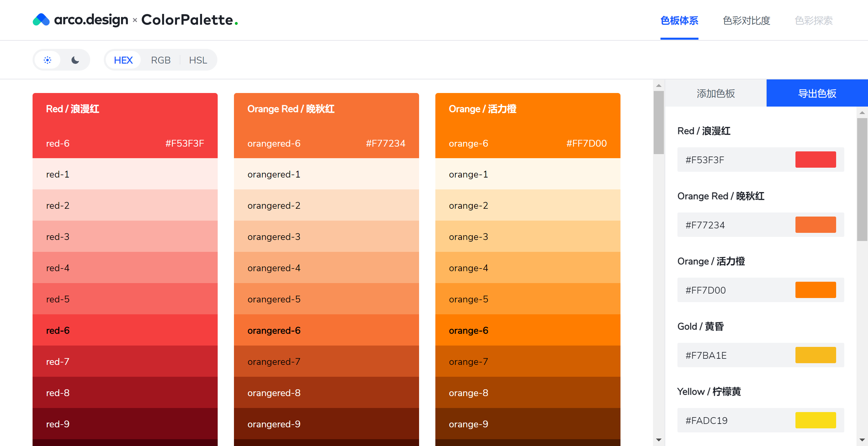Select the orange-6 bold color row
The image size is (868, 446).
click(x=528, y=330)
